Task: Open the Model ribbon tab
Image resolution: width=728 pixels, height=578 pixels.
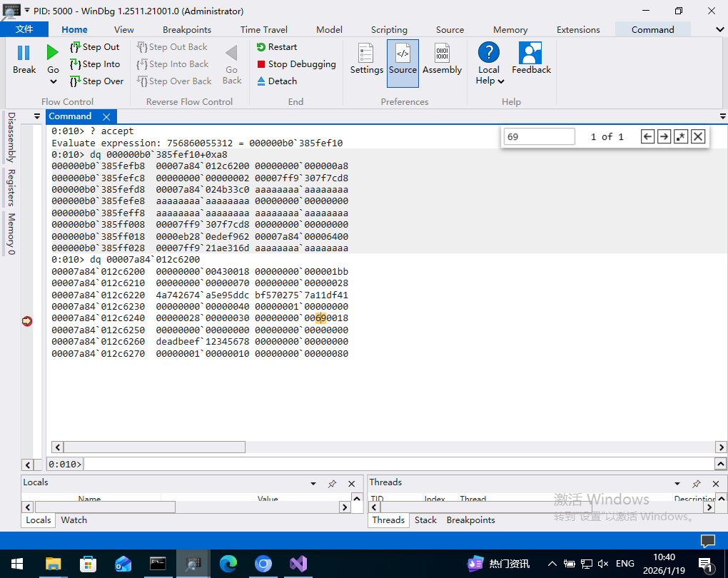Action: click(x=329, y=30)
